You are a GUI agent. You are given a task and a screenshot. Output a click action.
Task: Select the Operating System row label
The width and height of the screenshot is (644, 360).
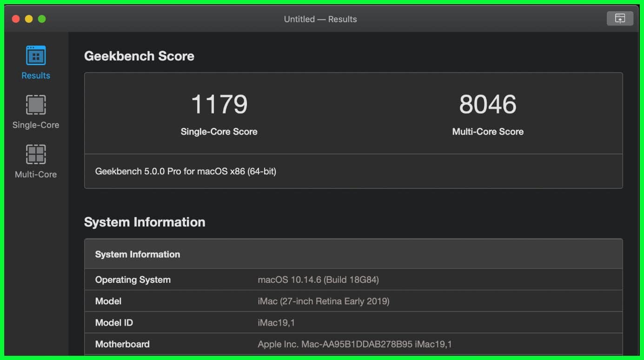133,280
